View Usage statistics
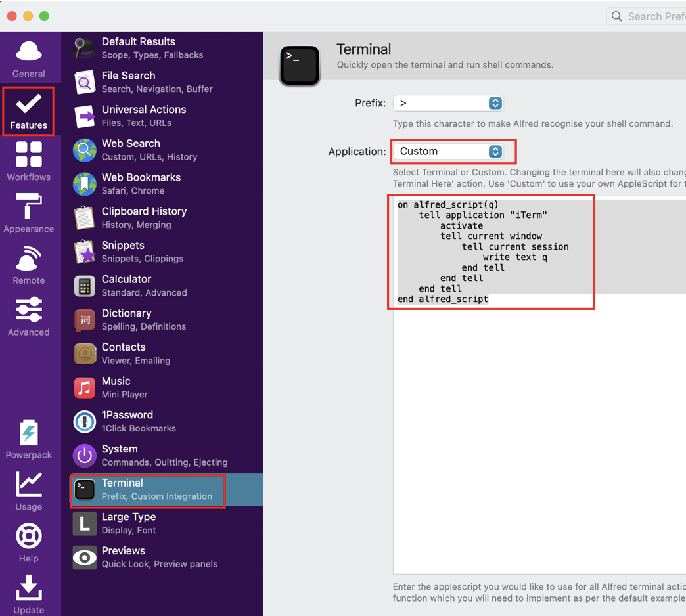Screen dimensions: 686x616 pyautogui.click(x=28, y=491)
